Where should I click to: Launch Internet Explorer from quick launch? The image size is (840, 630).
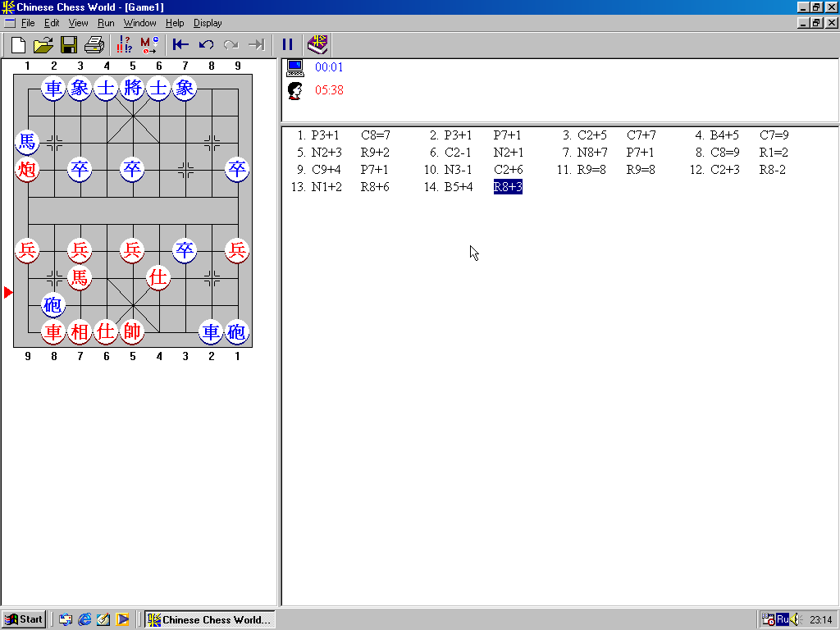tap(84, 619)
